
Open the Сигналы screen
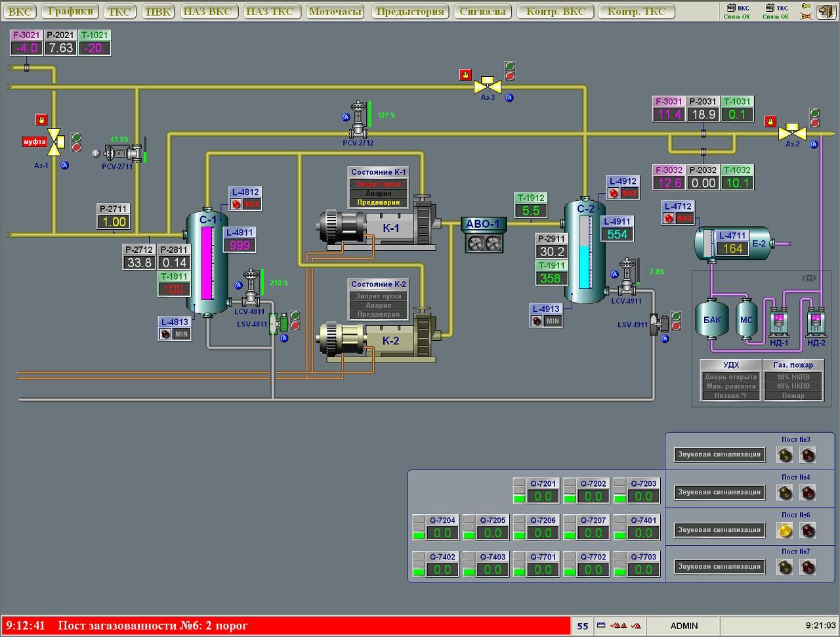pyautogui.click(x=482, y=11)
